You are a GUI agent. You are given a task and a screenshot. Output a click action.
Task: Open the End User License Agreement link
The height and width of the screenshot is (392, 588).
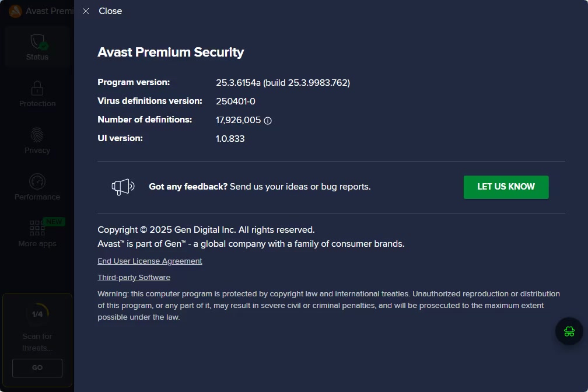coord(149,261)
